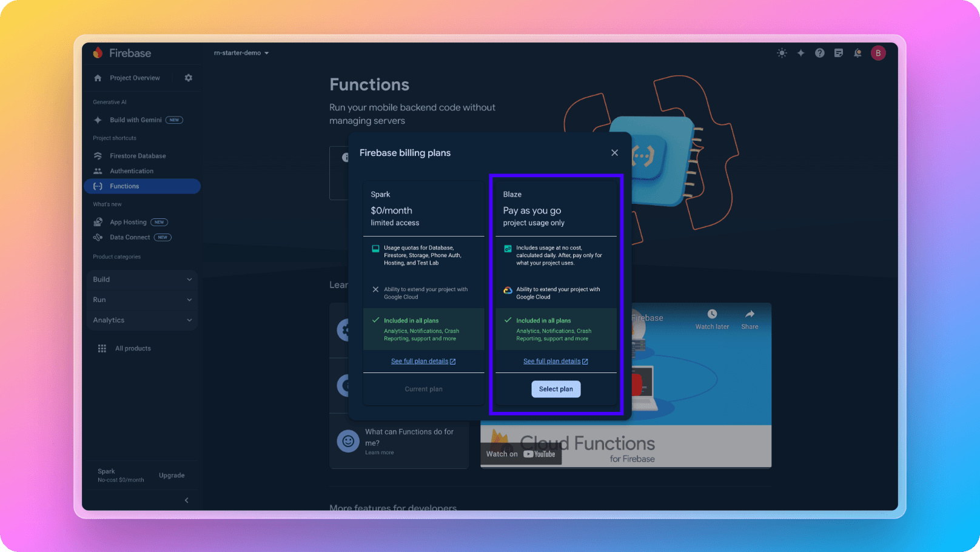Image resolution: width=980 pixels, height=552 pixels.
Task: Open the help question mark icon
Action: click(819, 53)
